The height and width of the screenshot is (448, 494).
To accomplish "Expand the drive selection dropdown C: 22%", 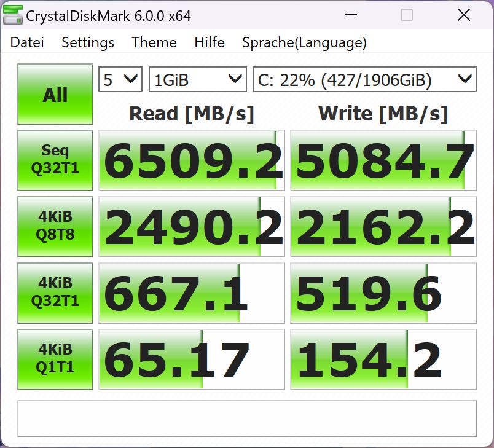I will pos(365,79).
